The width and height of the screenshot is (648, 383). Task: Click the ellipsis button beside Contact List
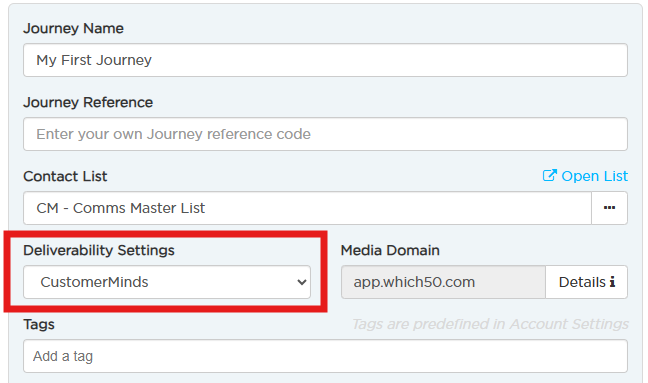(609, 208)
